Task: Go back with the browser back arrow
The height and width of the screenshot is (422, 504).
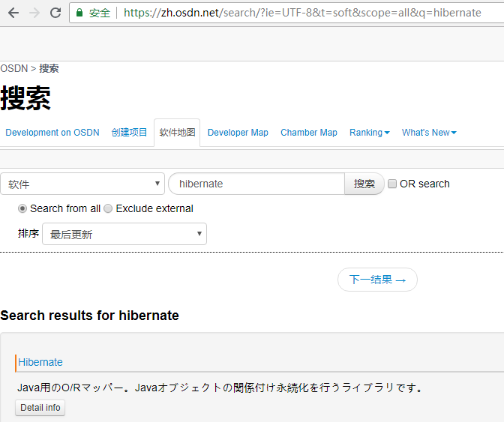Action: 13,13
